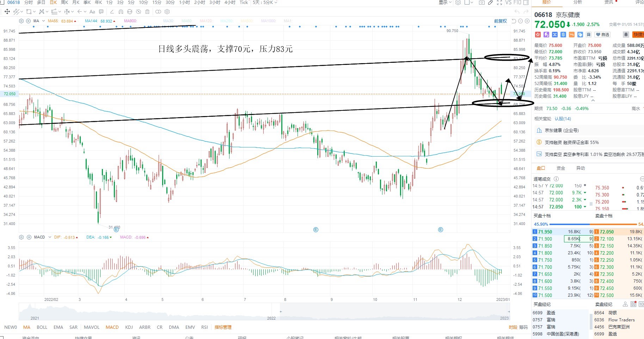Click ask level 2 price 72.100

607,239
